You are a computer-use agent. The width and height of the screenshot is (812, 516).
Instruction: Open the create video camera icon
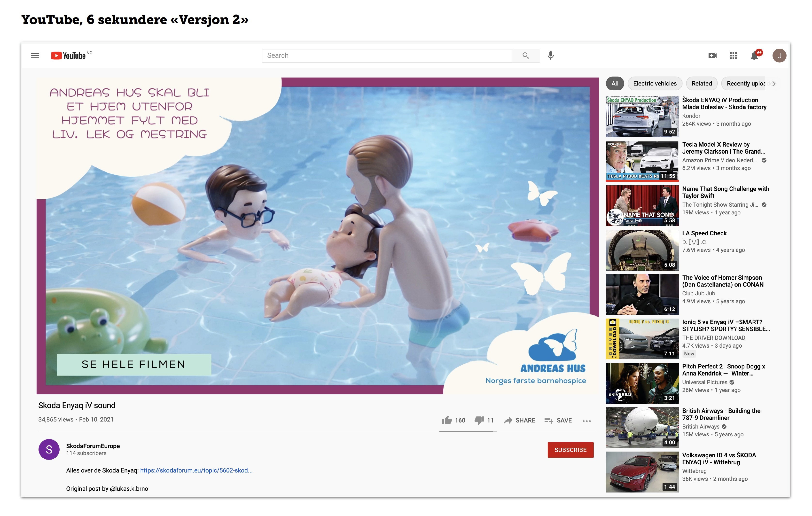pyautogui.click(x=712, y=56)
